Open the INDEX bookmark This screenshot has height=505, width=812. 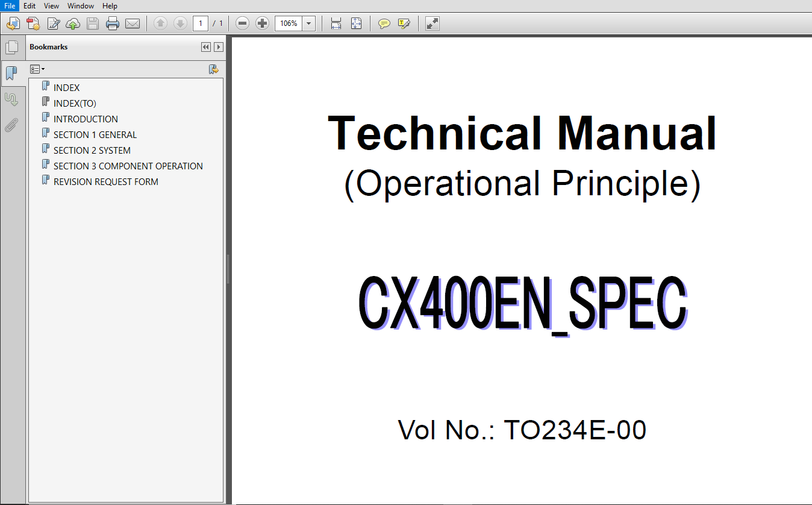click(x=66, y=87)
